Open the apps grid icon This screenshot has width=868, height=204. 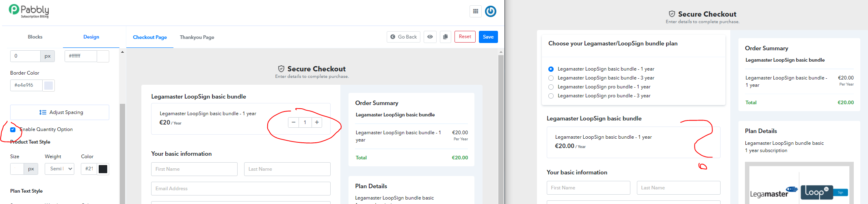click(475, 11)
